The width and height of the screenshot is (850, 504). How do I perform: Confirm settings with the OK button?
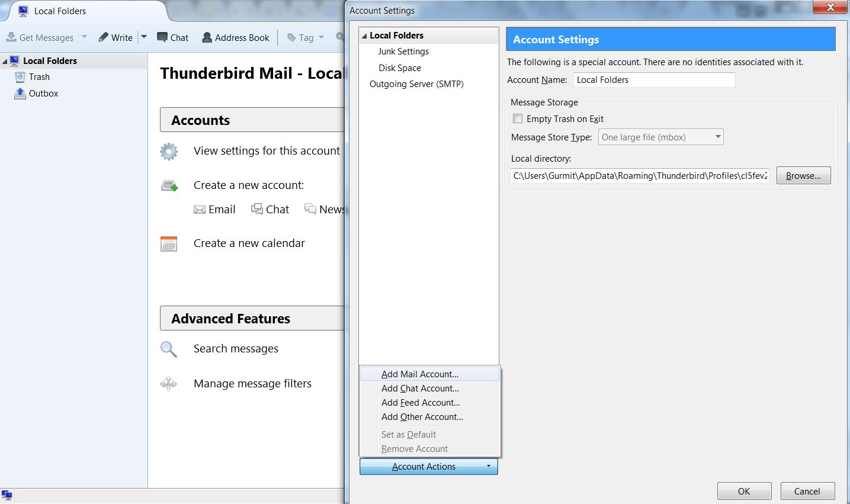pyautogui.click(x=744, y=490)
